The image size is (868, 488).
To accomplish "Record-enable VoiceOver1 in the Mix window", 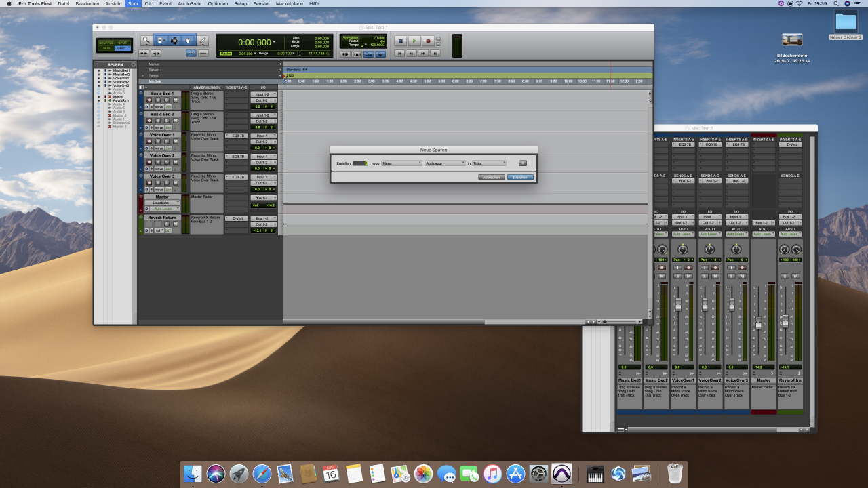I will tap(688, 268).
